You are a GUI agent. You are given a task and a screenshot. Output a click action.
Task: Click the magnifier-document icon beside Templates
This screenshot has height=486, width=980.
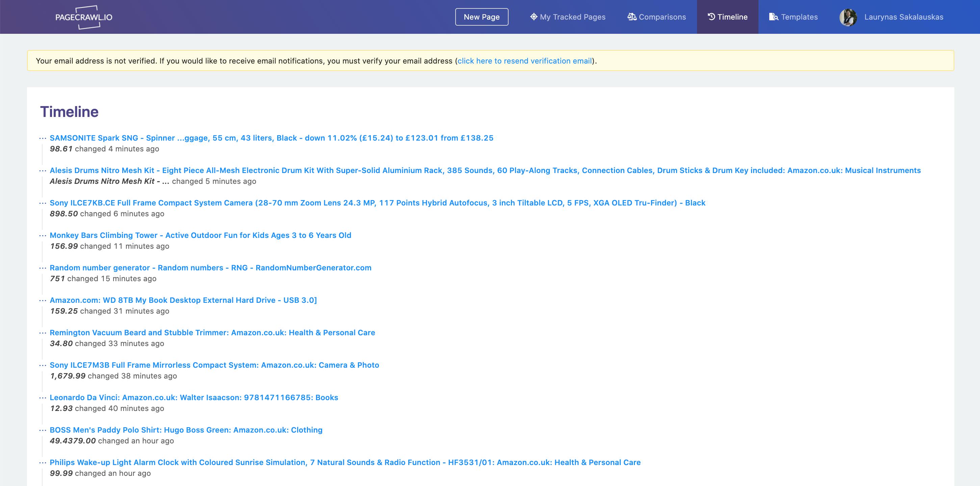tap(773, 17)
